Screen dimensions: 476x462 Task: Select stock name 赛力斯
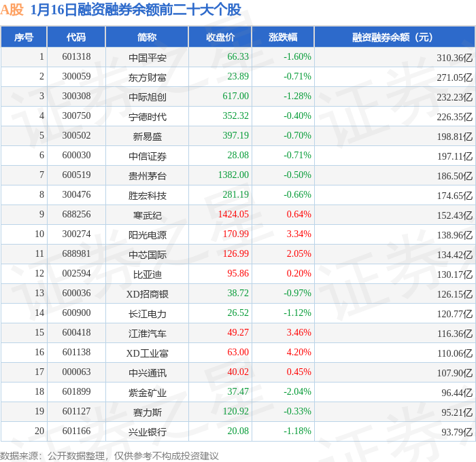(148, 412)
